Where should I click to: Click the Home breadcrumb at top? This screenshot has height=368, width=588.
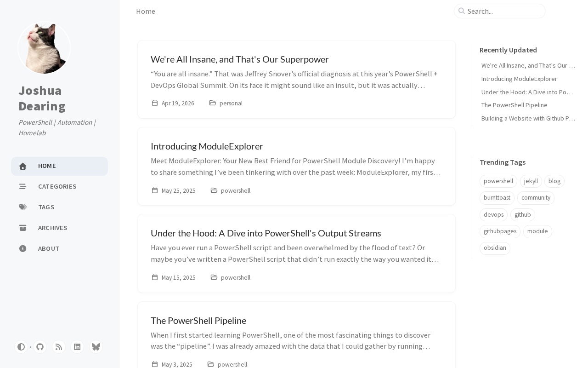click(146, 11)
